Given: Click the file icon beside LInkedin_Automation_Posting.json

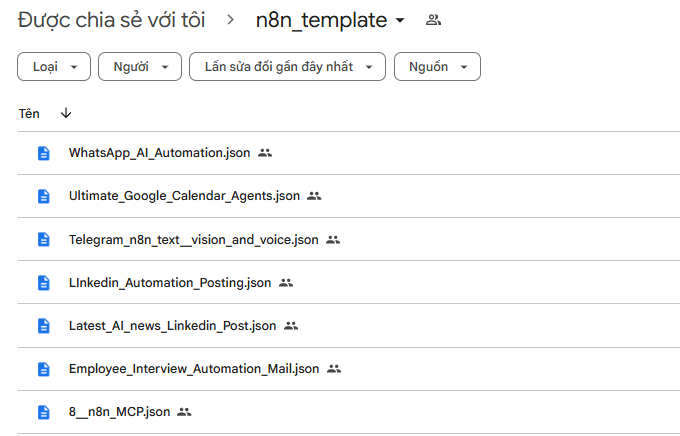Looking at the screenshot, I should 43,283.
